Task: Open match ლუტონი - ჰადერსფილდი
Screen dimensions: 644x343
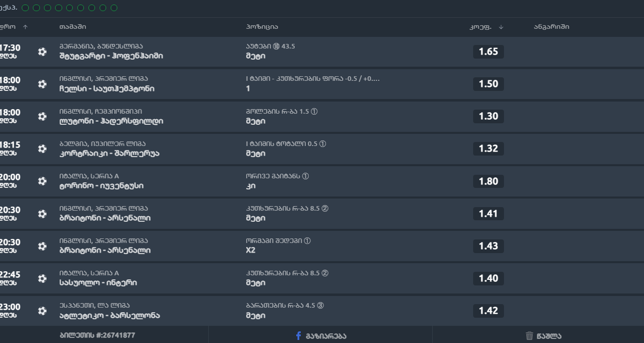Action: tap(111, 121)
